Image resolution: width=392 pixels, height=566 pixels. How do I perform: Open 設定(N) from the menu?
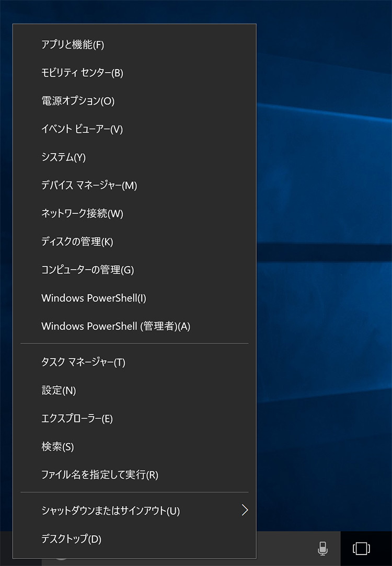59,390
